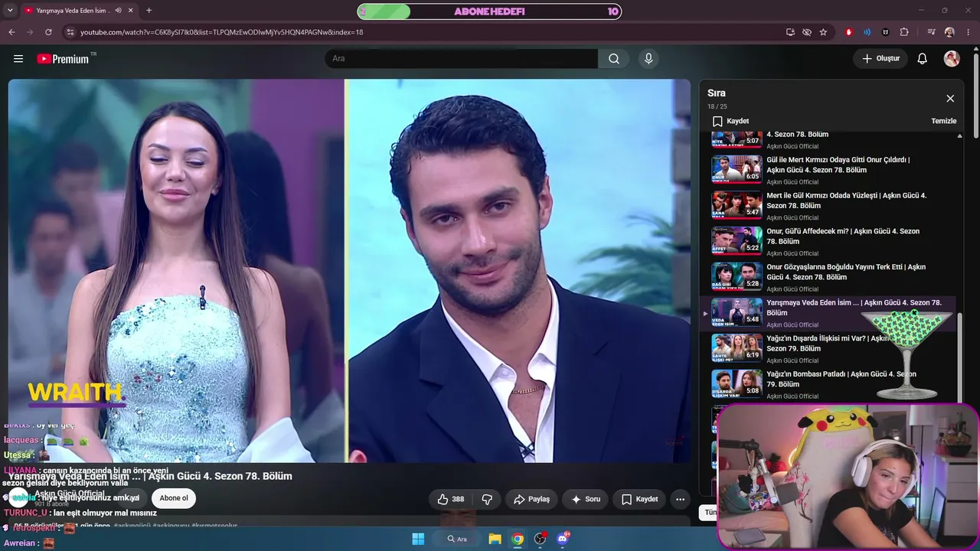Open OBS from the taskbar
This screenshot has width=980, height=551.
click(x=541, y=539)
